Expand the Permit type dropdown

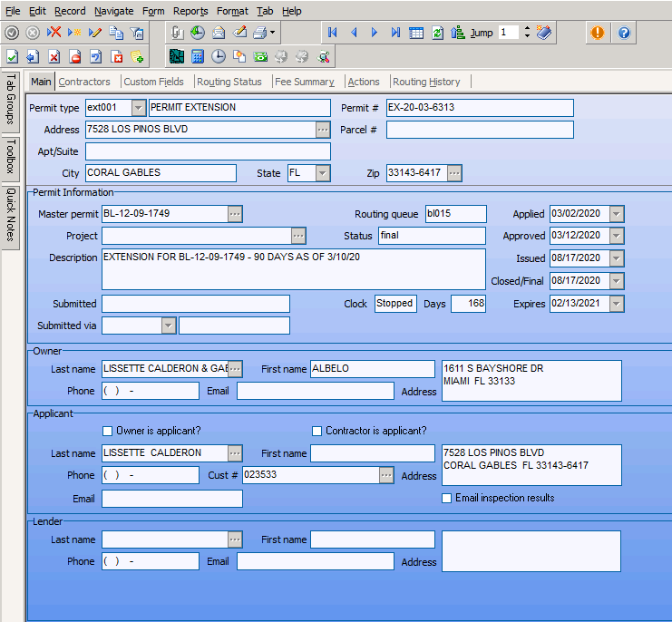pyautogui.click(x=138, y=108)
